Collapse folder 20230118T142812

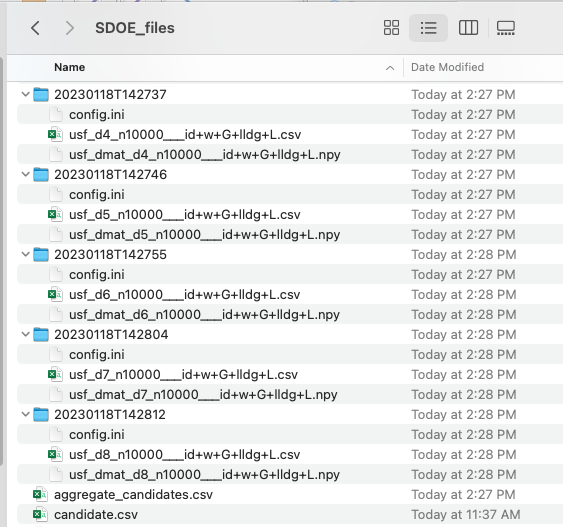(x=25, y=415)
